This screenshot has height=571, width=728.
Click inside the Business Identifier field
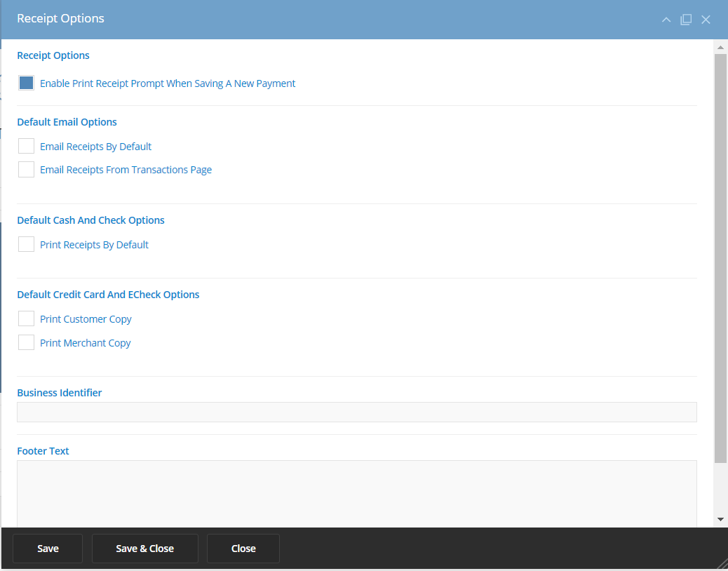tap(357, 412)
